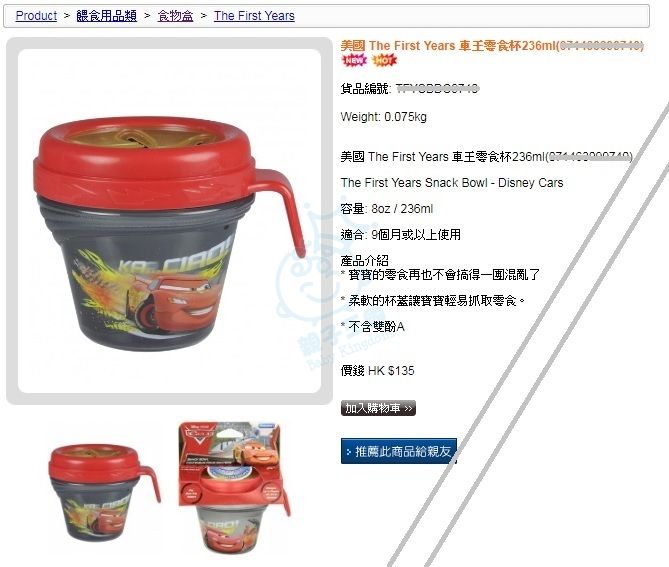This screenshot has width=669, height=567.
Task: Click The First Years Snack Bowl description
Action: coord(452,183)
